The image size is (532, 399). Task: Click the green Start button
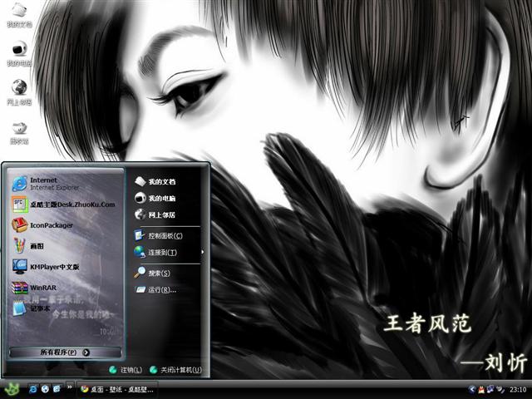(x=12, y=390)
